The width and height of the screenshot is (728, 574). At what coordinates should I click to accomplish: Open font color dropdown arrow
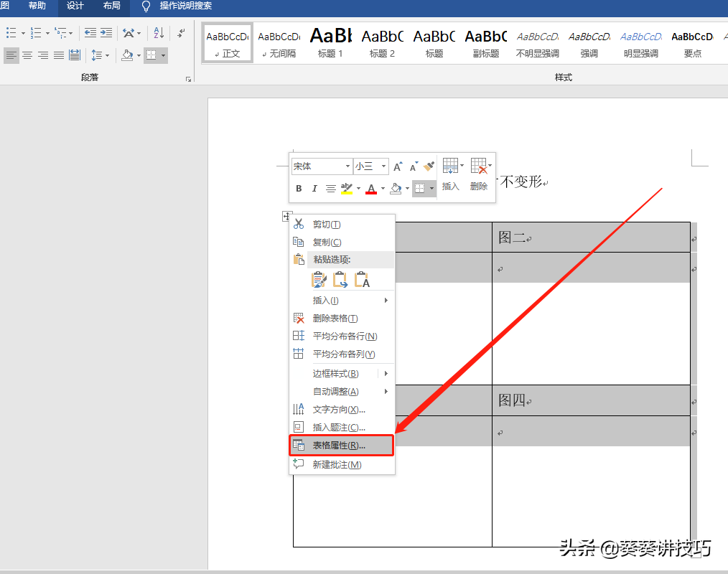tap(383, 189)
